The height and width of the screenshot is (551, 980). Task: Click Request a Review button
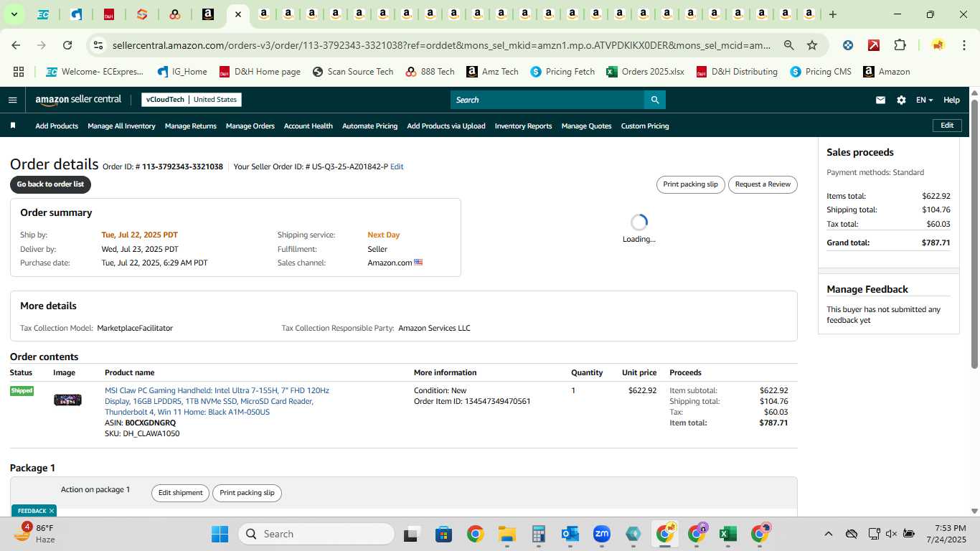click(x=763, y=184)
